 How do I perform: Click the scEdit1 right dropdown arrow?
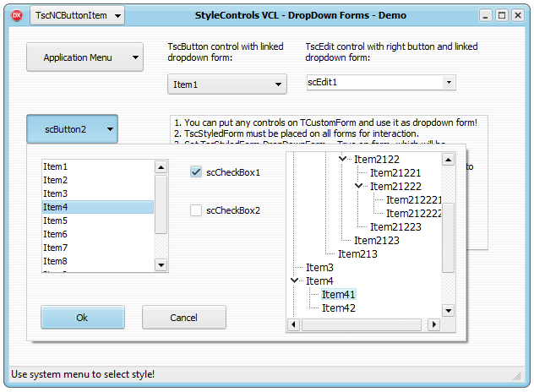pyautogui.click(x=449, y=82)
